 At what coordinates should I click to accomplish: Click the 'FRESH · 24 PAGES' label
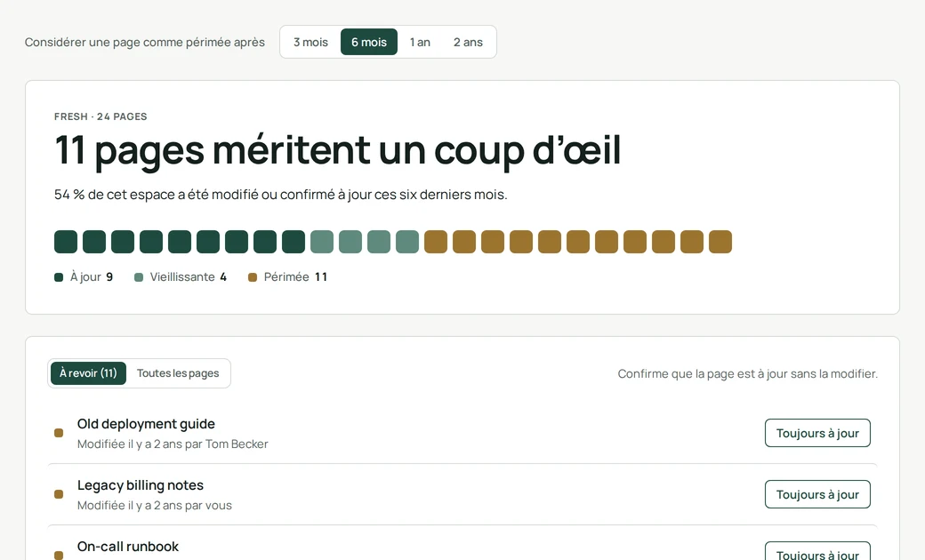pos(101,116)
